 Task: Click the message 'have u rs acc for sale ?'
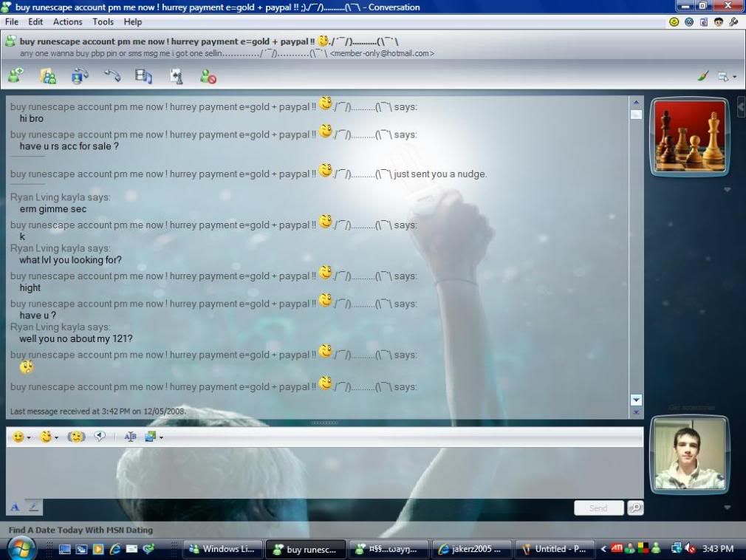(69, 146)
